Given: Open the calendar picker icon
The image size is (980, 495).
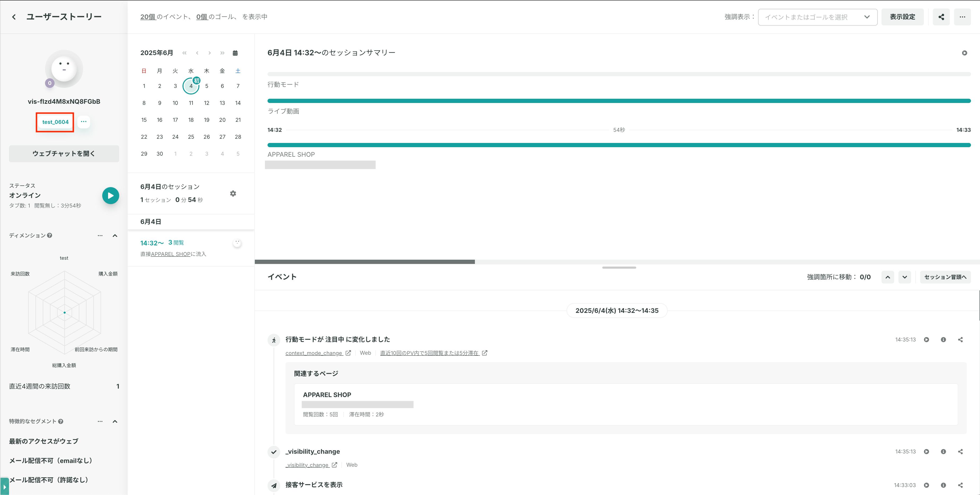Looking at the screenshot, I should 235,53.
